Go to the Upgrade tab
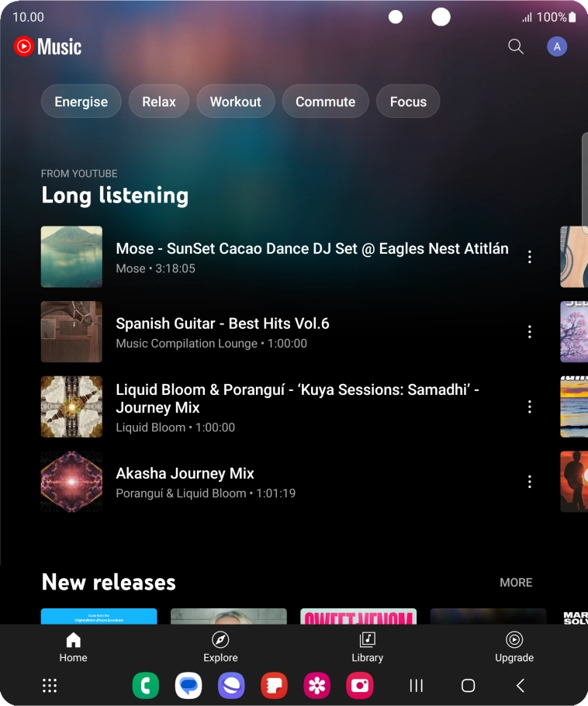This screenshot has height=706, width=588. click(x=514, y=647)
